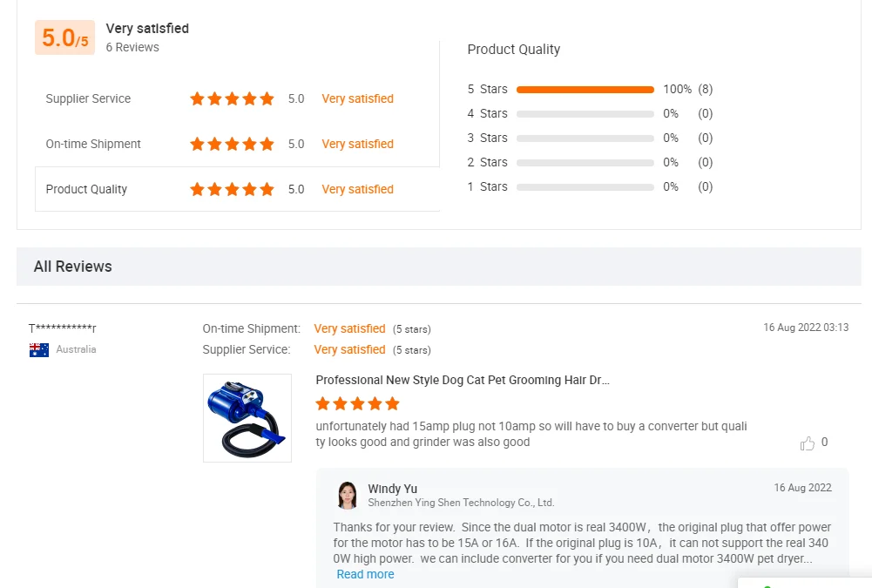Click the reviewer name T***********r
The height and width of the screenshot is (588, 872).
[63, 329]
